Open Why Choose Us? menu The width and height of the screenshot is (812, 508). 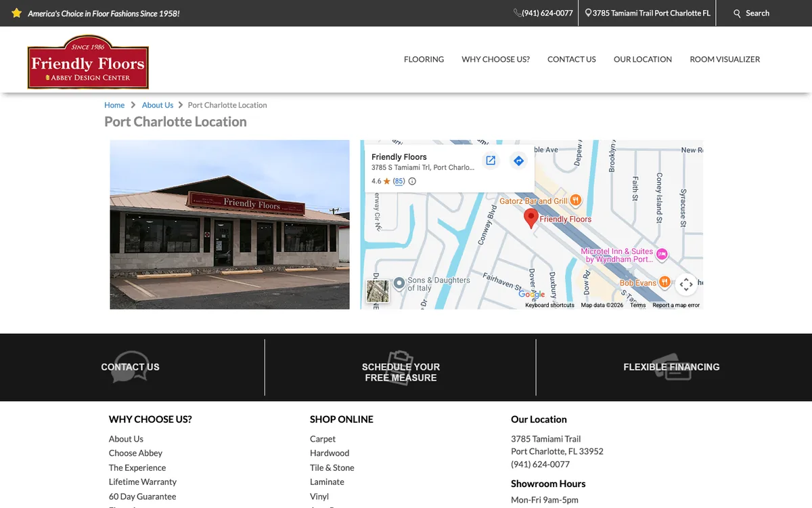tap(496, 59)
